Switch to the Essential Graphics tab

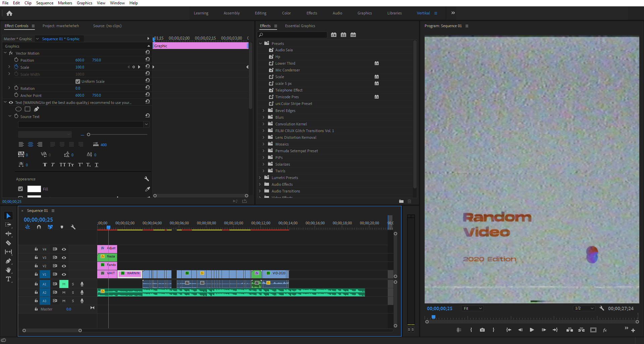[x=300, y=26]
